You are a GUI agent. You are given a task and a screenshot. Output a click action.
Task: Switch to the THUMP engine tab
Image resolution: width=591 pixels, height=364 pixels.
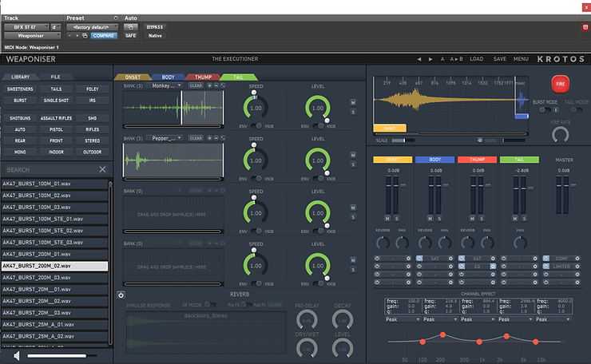[203, 77]
